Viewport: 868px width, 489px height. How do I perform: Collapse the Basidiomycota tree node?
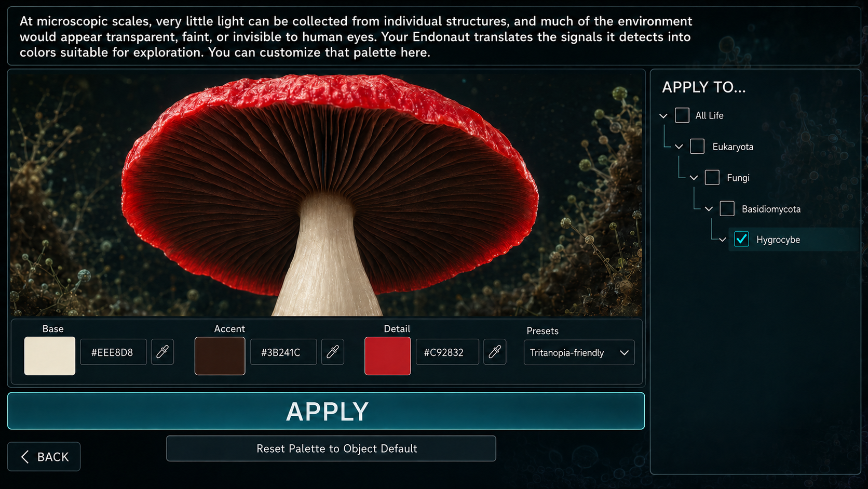[709, 209]
